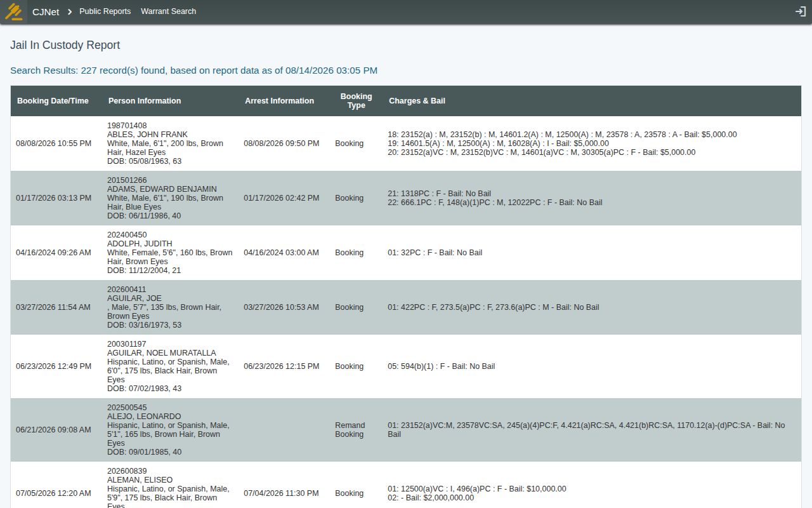Click the search results summary of 227 records
Viewport: 812px width, 508px height.
(193, 70)
